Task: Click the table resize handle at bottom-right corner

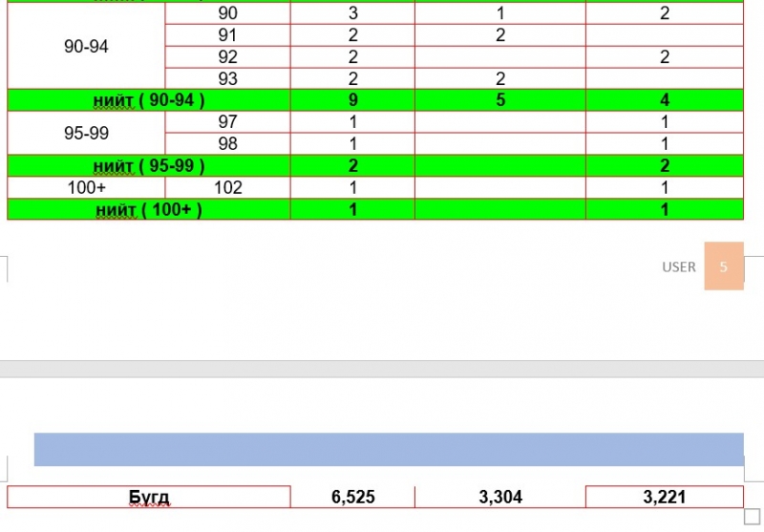Action: click(x=750, y=516)
